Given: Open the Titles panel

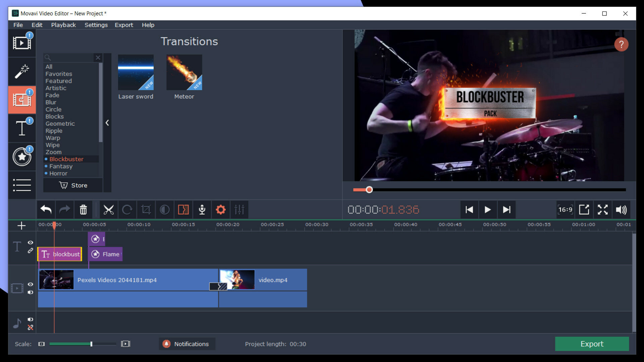Looking at the screenshot, I should coord(21,128).
